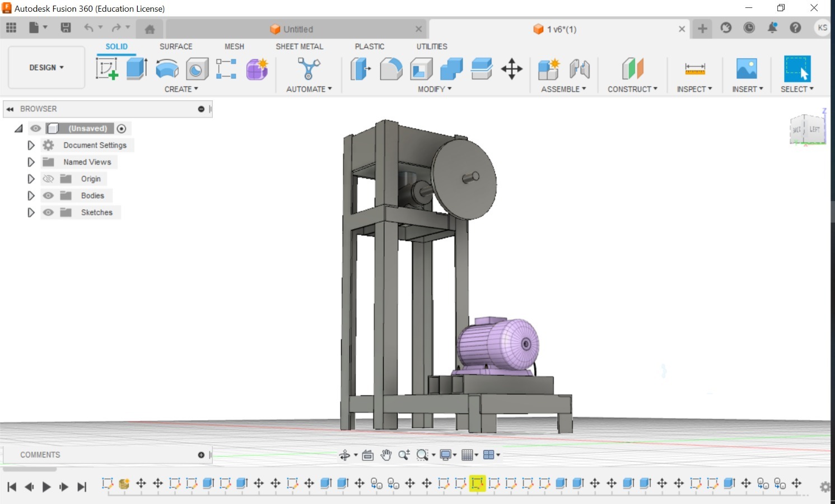This screenshot has height=504, width=835.
Task: Jump to the timeline beginning
Action: pos(11,487)
